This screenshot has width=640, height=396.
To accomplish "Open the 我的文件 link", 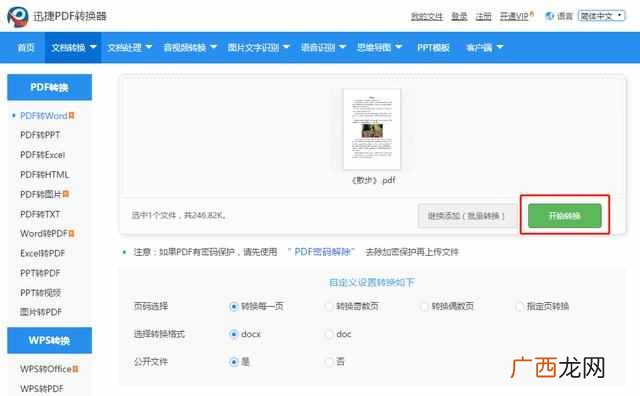I will [x=427, y=16].
